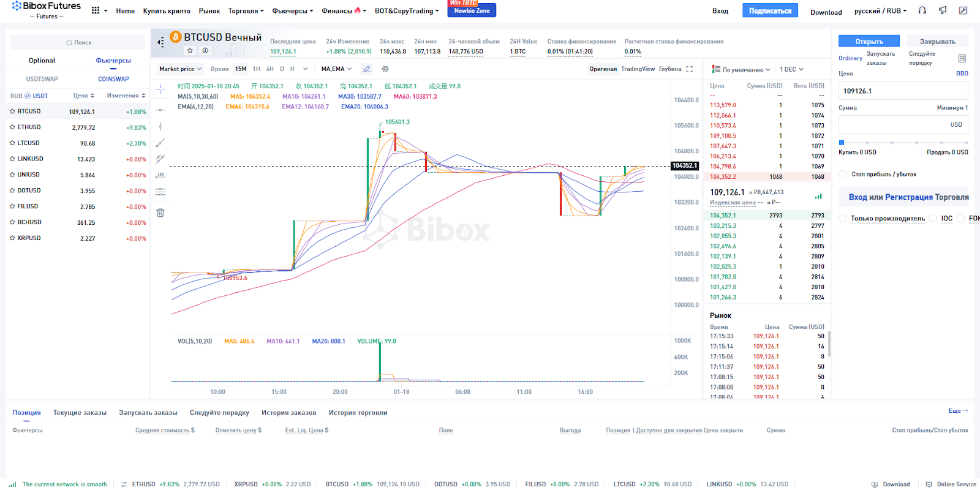Click the Поиск search field

tap(78, 42)
